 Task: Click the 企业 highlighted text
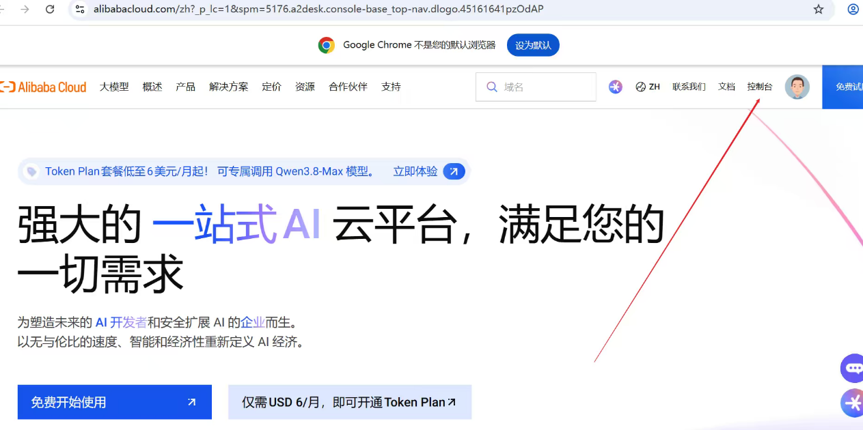point(253,322)
